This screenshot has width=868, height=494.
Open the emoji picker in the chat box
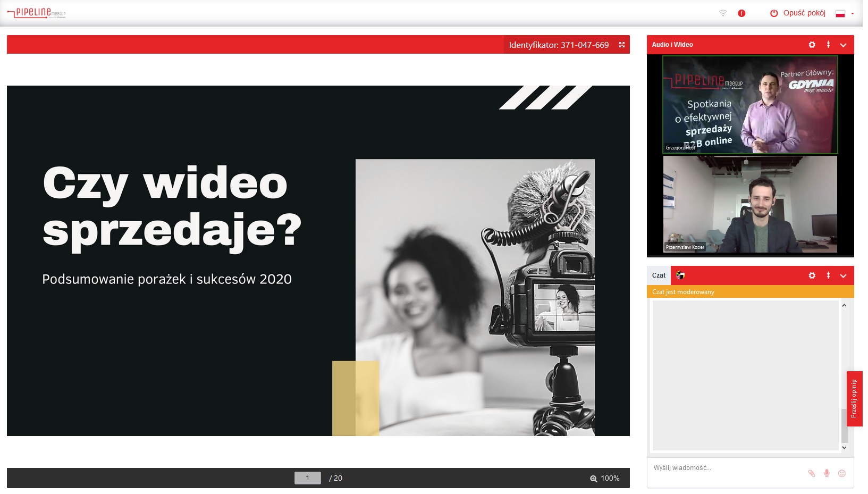(x=842, y=473)
